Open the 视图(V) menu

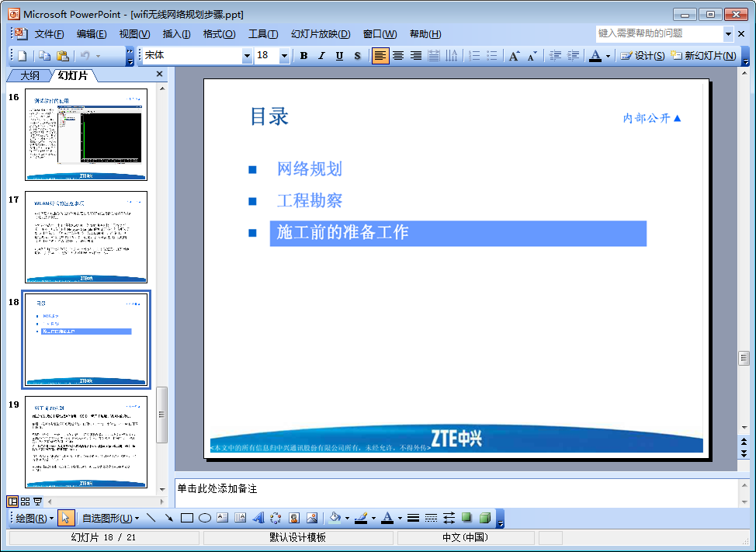134,34
